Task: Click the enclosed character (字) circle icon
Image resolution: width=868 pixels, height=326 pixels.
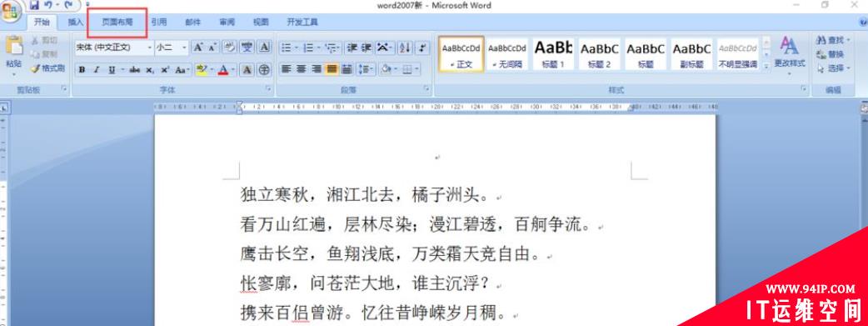Action: pyautogui.click(x=264, y=70)
